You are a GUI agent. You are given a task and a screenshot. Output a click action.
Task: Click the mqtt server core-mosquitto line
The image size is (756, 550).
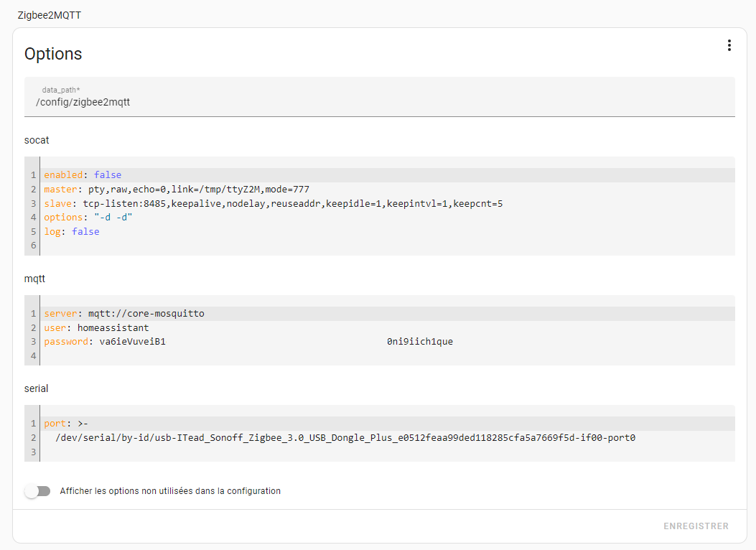388,313
